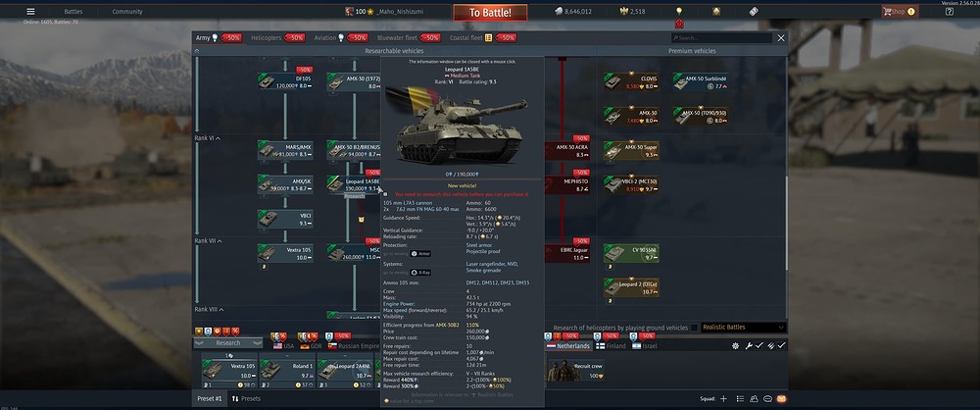Viewport: 980px width, 410px height.
Task: Select the MEPHISTO vehicle
Action: coord(566,184)
